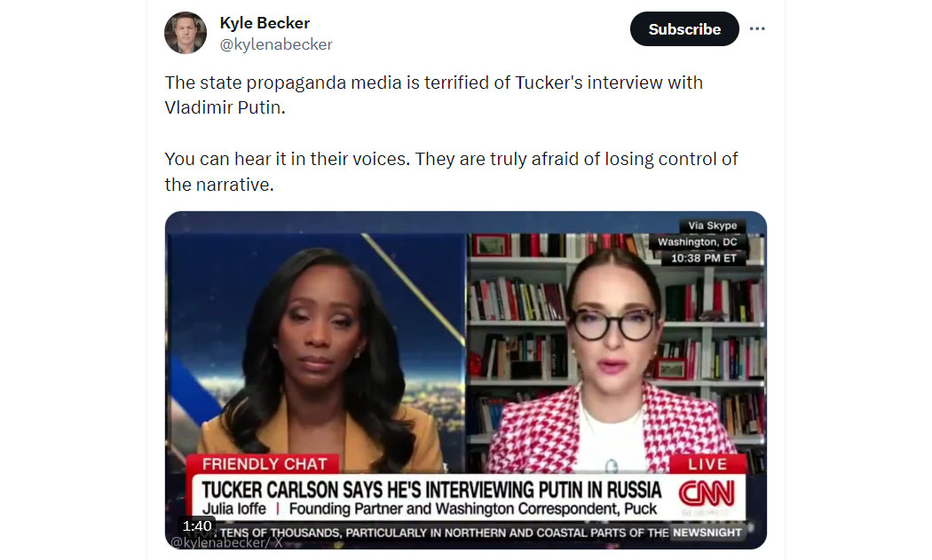
Task: Click the @kylenabecker/X video watermark
Action: (226, 542)
